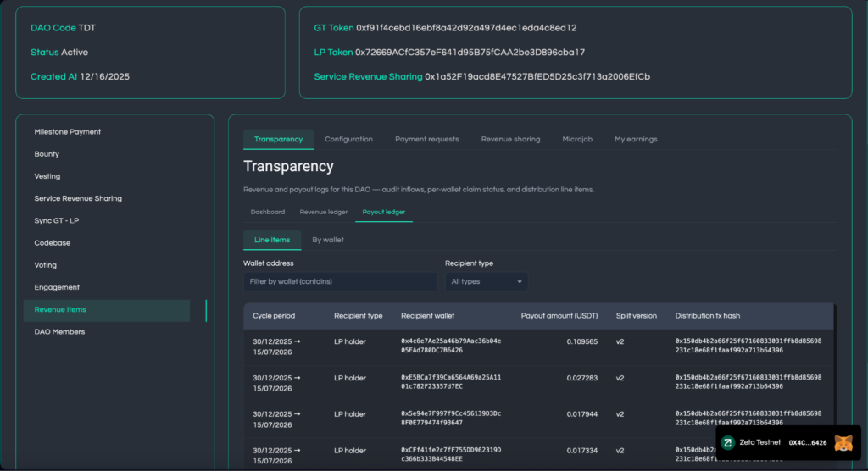Open the Payment requests tab
The image size is (868, 471).
pyautogui.click(x=427, y=140)
